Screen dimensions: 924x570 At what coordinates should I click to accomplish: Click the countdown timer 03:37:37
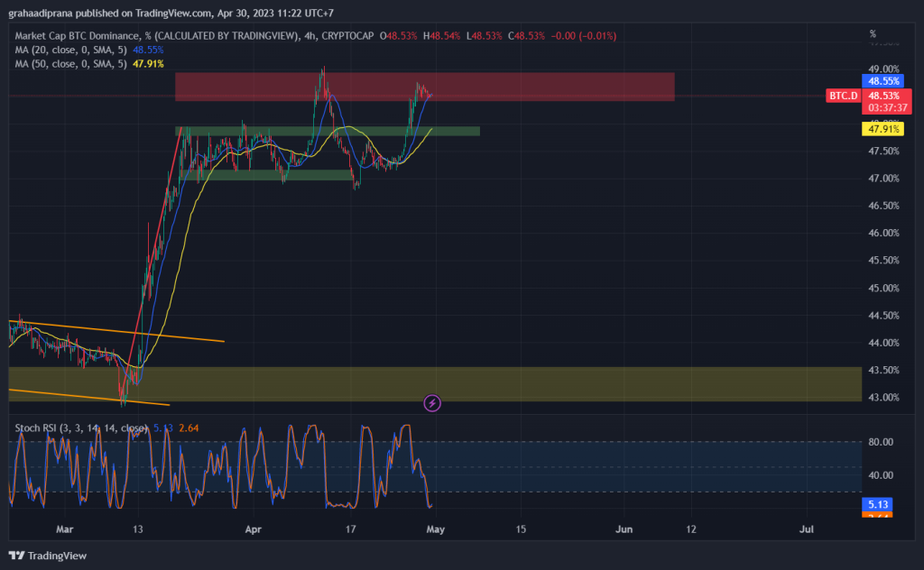[x=888, y=107]
